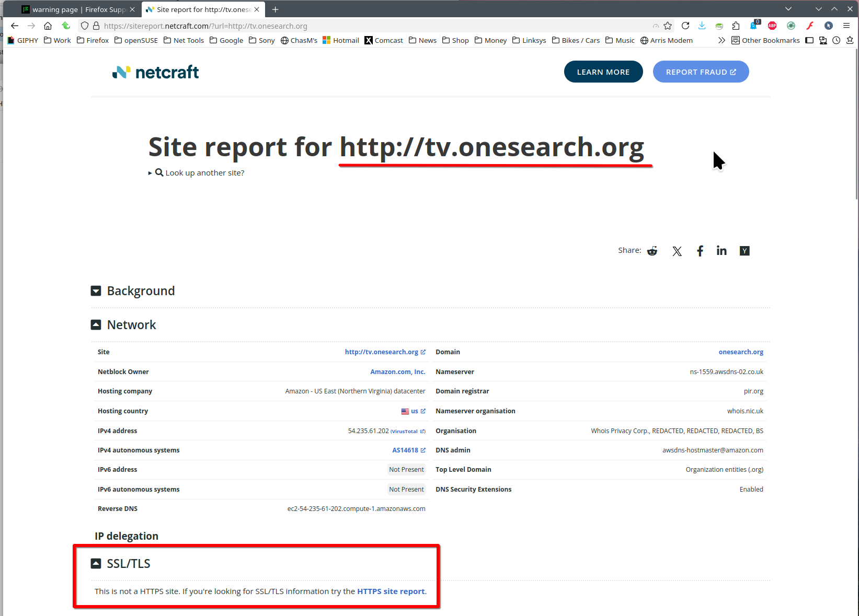
Task: Open the synced tabs icon in bookmarks bar
Action: 823,40
